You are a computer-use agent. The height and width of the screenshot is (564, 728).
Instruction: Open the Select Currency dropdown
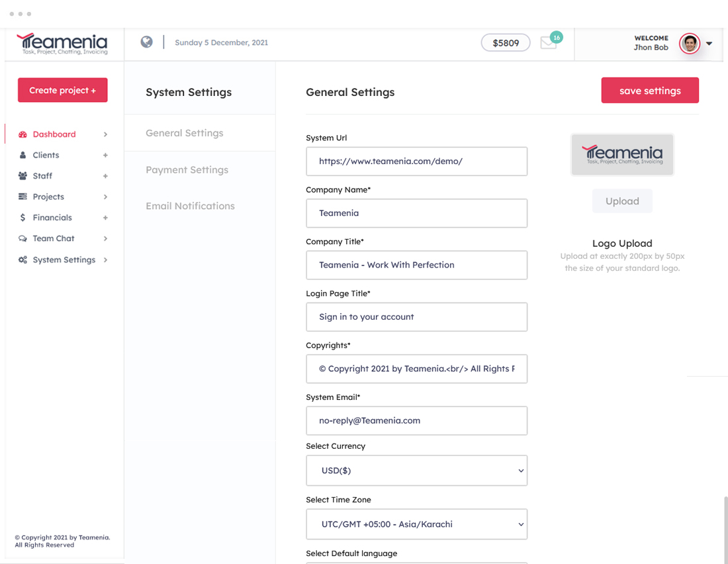click(x=416, y=471)
